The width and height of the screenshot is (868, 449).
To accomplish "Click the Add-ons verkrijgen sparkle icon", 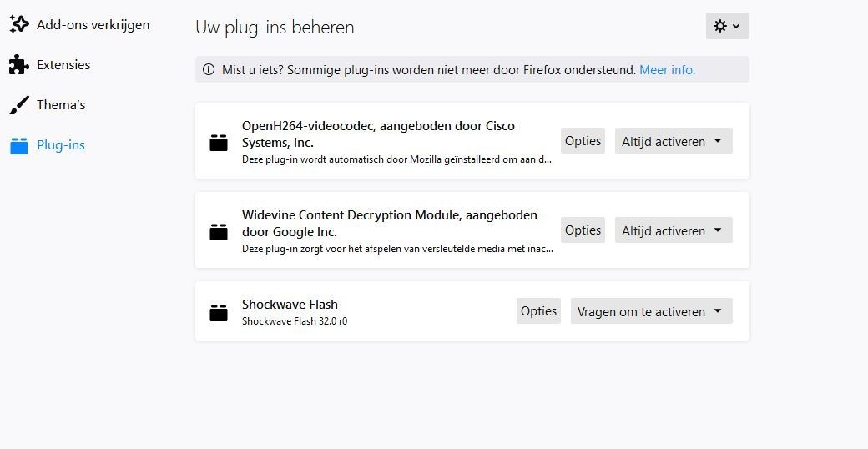I will click(19, 25).
